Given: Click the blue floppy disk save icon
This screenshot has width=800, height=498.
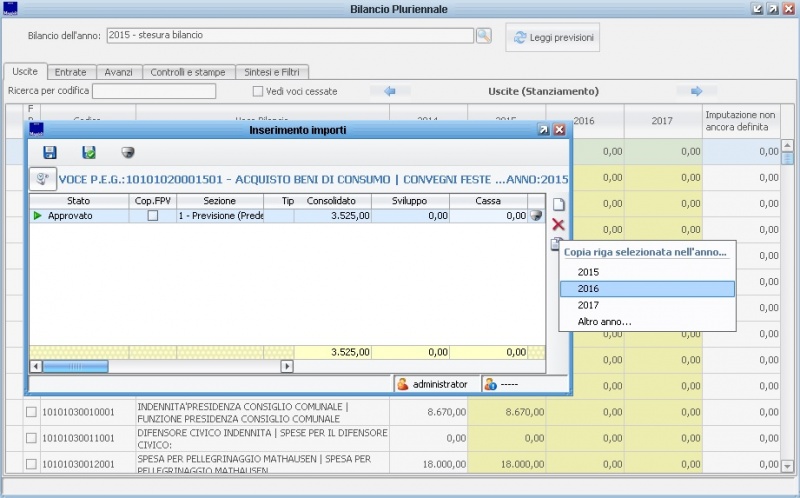Looking at the screenshot, I should click(x=50, y=152).
